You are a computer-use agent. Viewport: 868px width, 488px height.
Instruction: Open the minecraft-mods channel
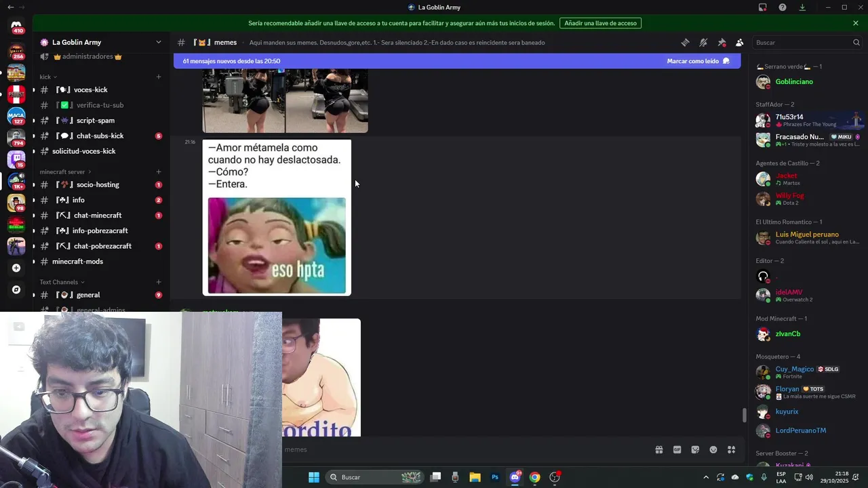click(102, 262)
